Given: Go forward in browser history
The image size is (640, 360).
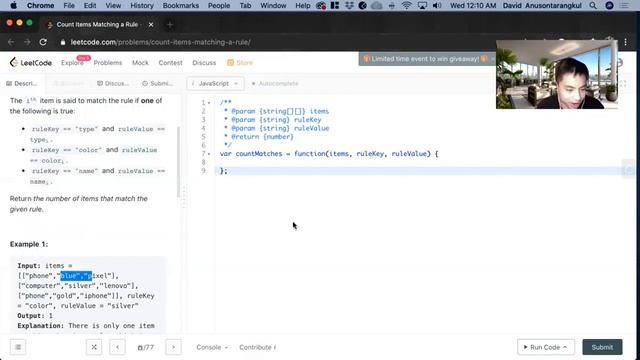Looking at the screenshot, I should click(27, 42).
